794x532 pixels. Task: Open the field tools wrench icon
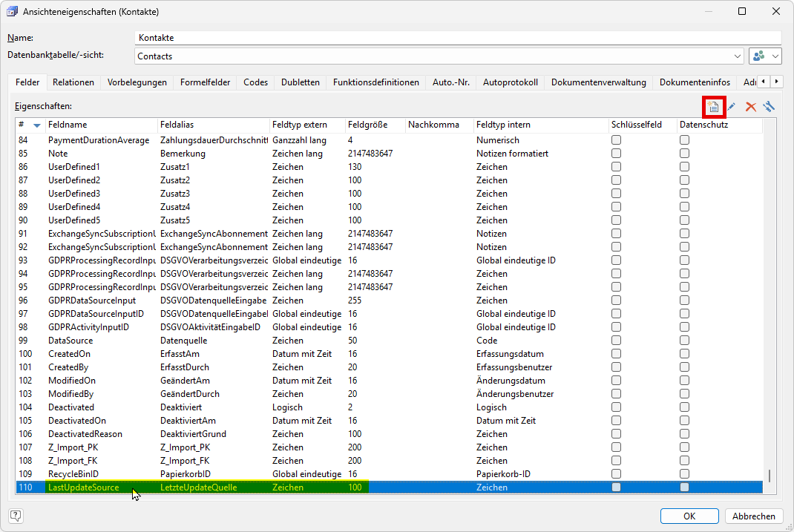(x=769, y=107)
